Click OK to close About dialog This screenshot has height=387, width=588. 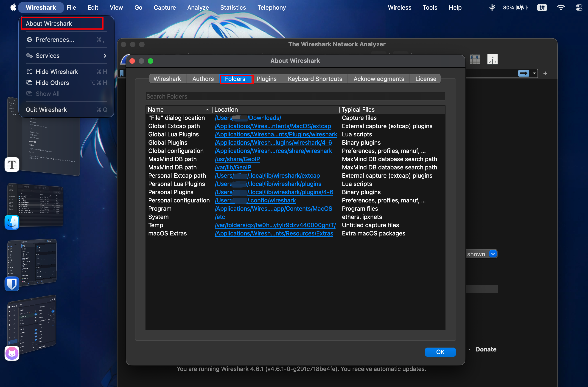click(440, 352)
